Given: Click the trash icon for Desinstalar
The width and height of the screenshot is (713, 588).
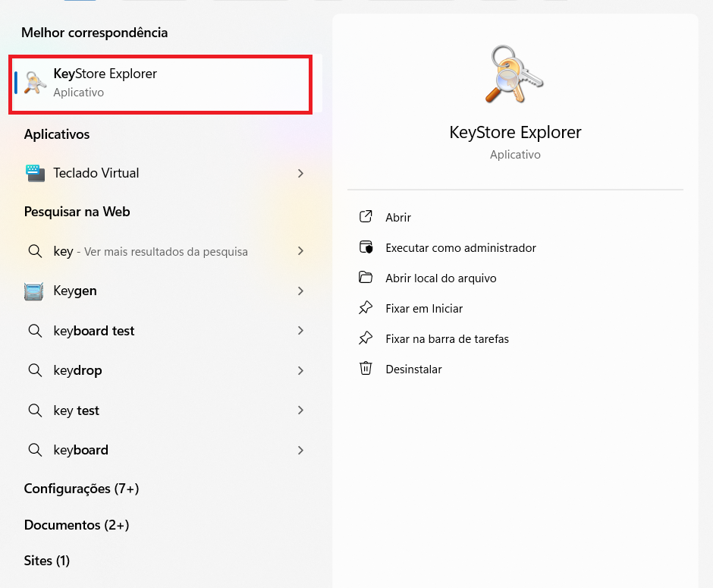Looking at the screenshot, I should [x=366, y=369].
